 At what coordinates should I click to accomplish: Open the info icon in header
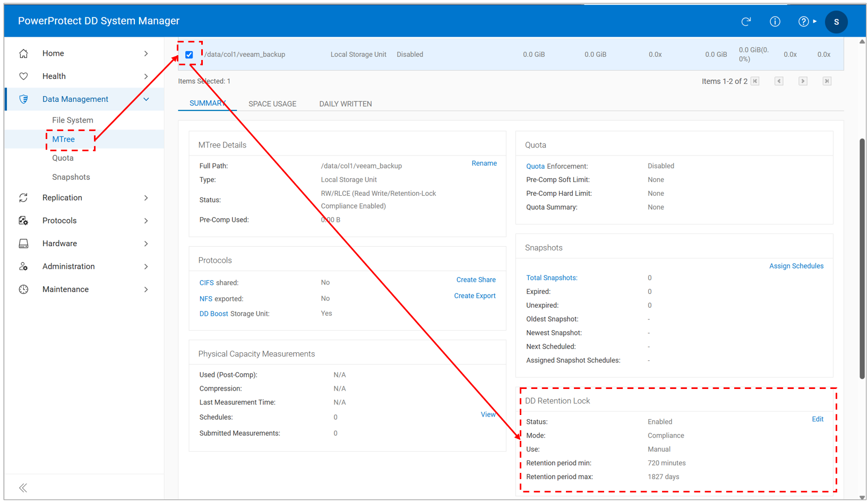click(775, 22)
